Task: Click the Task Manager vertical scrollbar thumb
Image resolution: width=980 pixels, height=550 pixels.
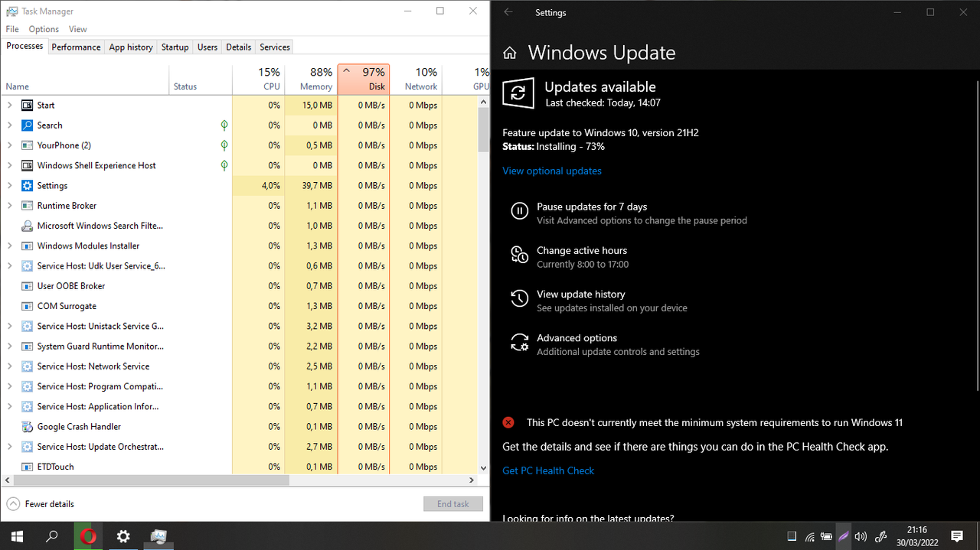Action: coord(483,129)
